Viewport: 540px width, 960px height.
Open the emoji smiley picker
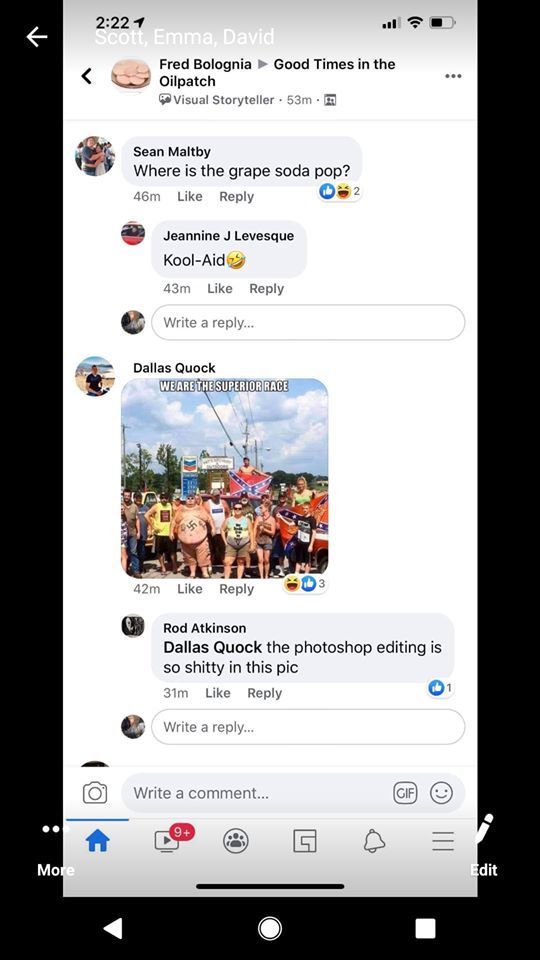[x=441, y=793]
